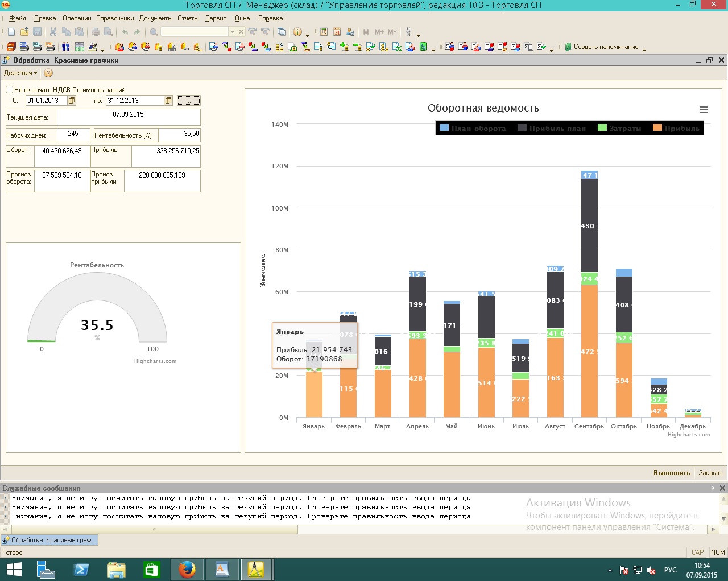Screen dimensions: 728x581
Task: Open the Правка menu
Action: click(45, 18)
